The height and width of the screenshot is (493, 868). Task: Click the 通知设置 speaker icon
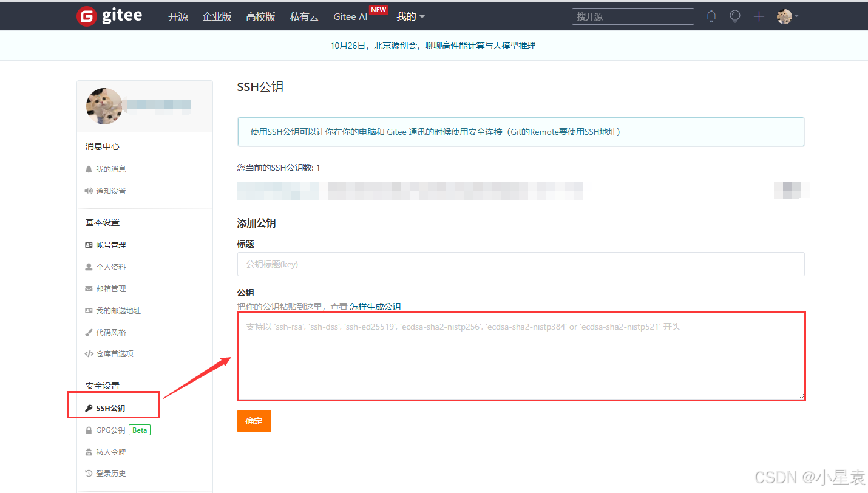coord(89,190)
